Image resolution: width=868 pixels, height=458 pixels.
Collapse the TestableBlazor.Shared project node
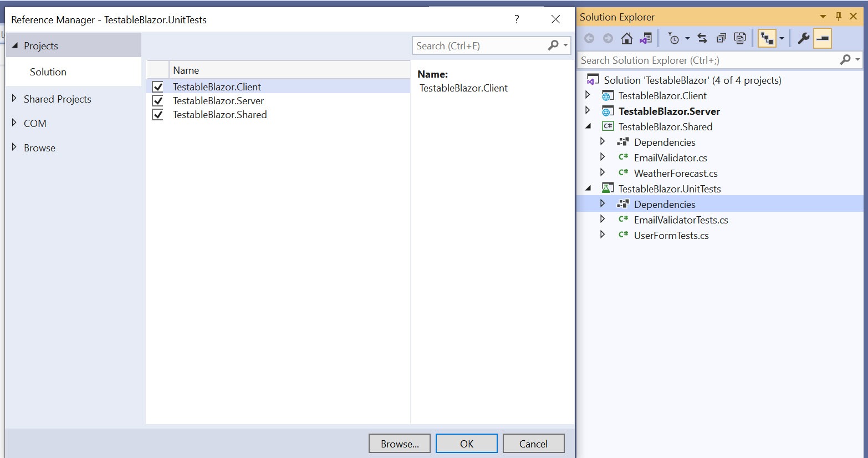pos(588,126)
